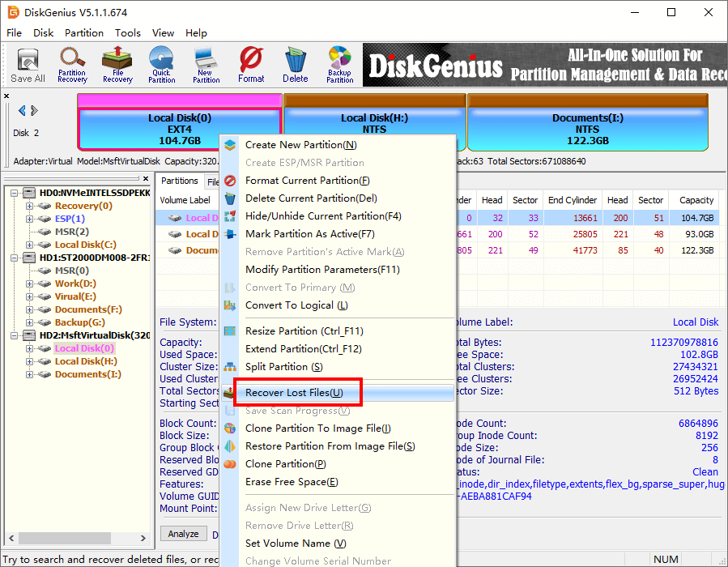Select Recover Lost Files from context menu
The height and width of the screenshot is (567, 728).
pyautogui.click(x=294, y=393)
